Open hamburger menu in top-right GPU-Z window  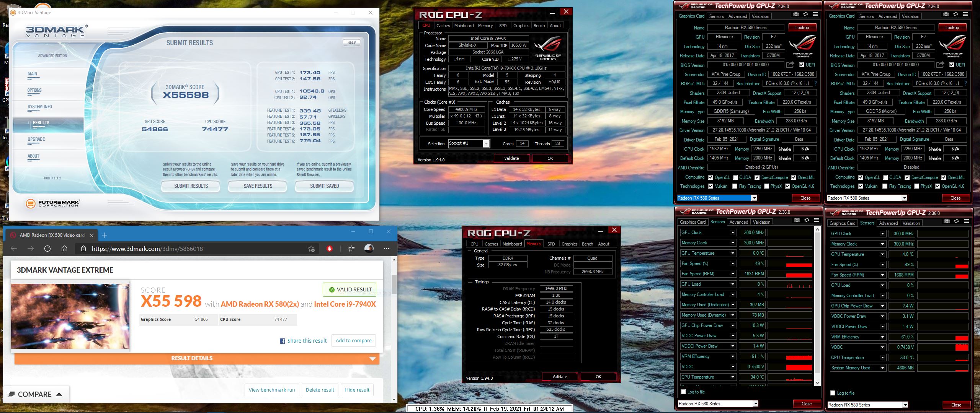tap(965, 15)
